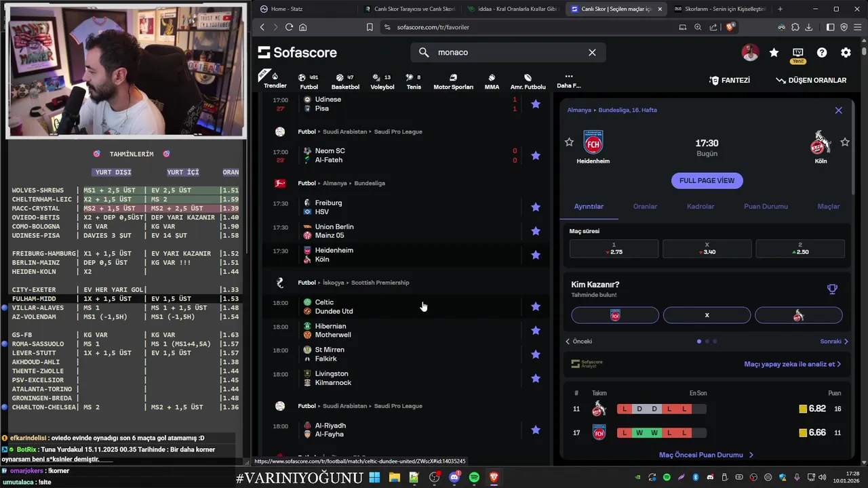Open Sofascore settings gear
This screenshot has height=488, width=868.
846,52
